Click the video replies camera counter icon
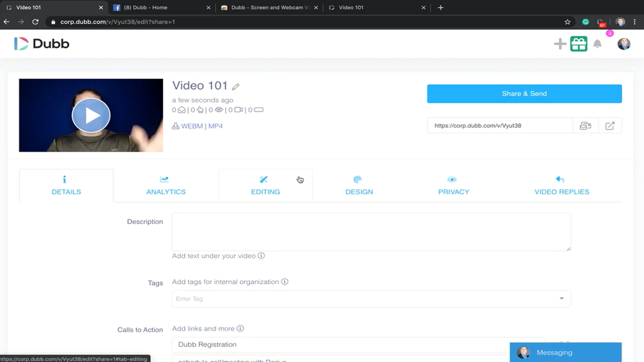Viewport: 644px width, 362px height. click(x=238, y=110)
